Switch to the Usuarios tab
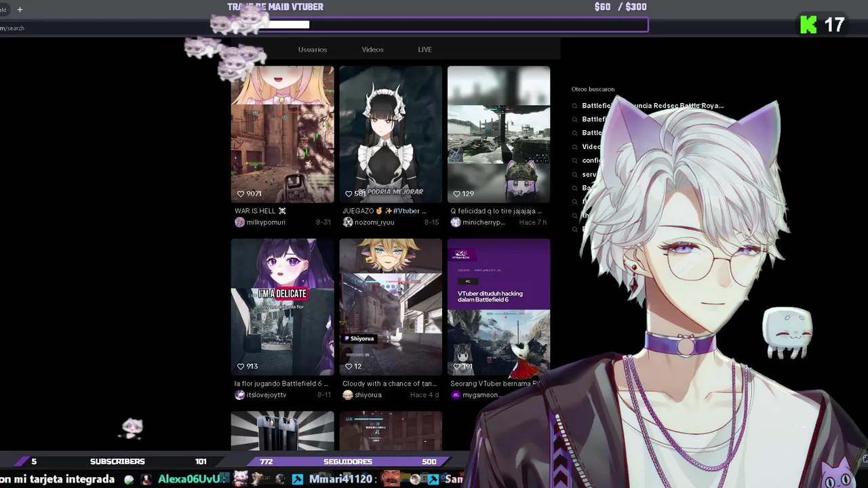This screenshot has height=488, width=868. pos(313,49)
